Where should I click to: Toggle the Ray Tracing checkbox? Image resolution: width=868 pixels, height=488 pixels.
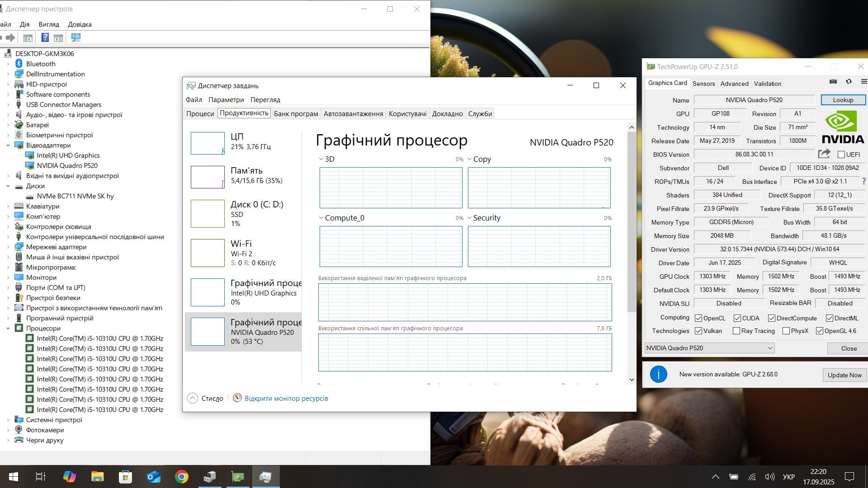tap(736, 331)
